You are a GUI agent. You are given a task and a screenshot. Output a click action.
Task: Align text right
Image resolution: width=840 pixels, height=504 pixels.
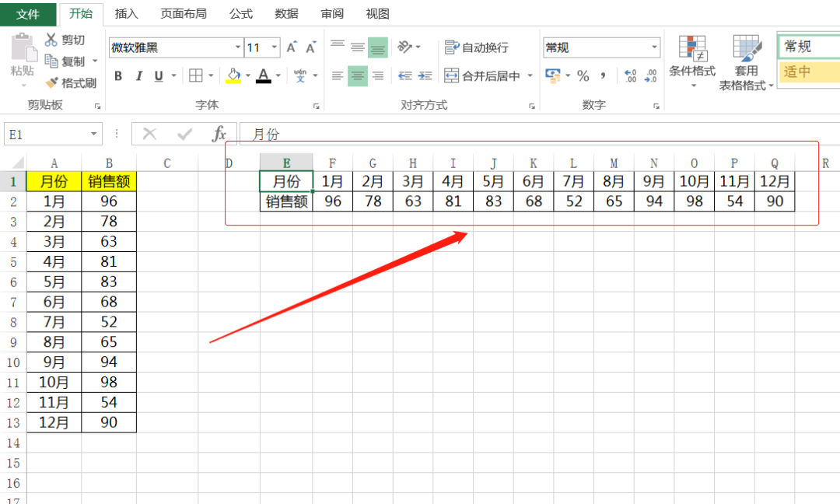[x=378, y=76]
